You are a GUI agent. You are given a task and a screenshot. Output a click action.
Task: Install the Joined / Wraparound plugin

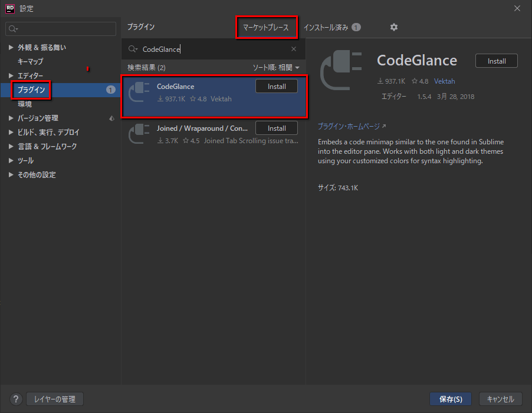pyautogui.click(x=277, y=128)
